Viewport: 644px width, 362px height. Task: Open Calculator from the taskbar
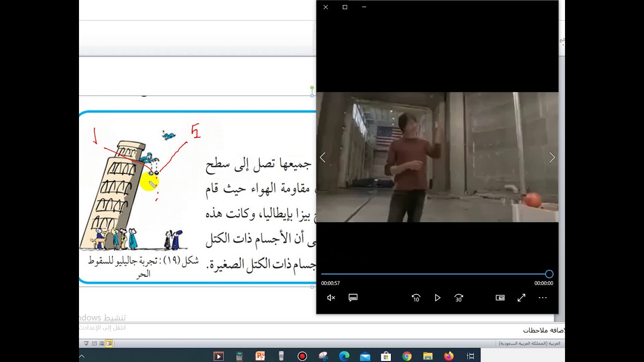tap(239, 356)
